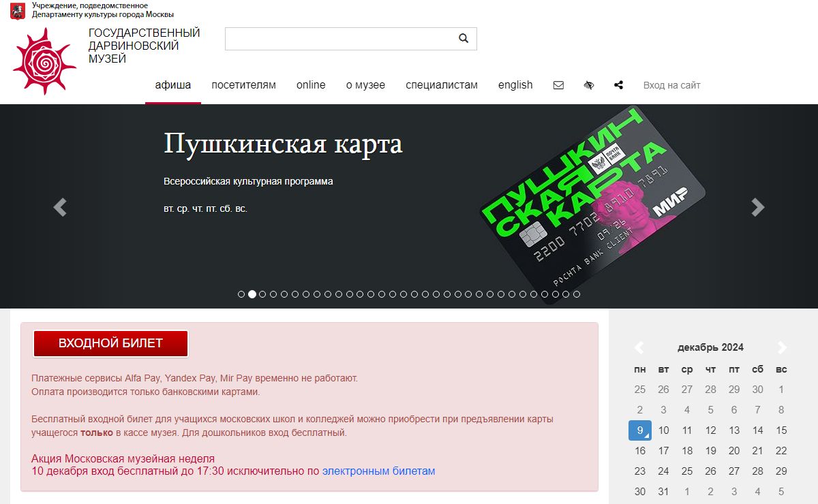Click the share icon in navigation
The height and width of the screenshot is (504, 818).
click(618, 85)
